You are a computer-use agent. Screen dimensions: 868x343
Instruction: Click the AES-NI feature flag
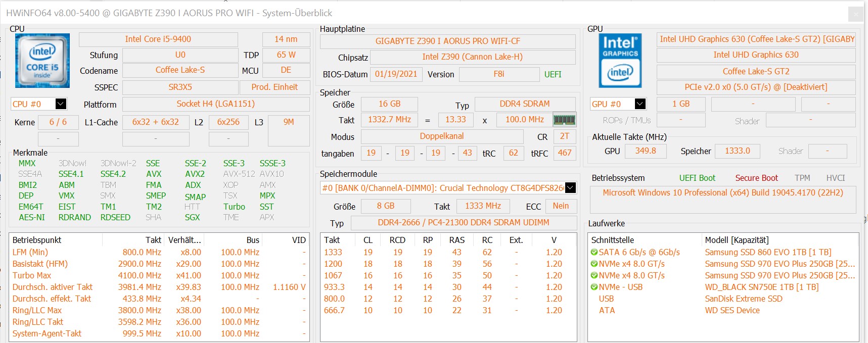tap(32, 217)
